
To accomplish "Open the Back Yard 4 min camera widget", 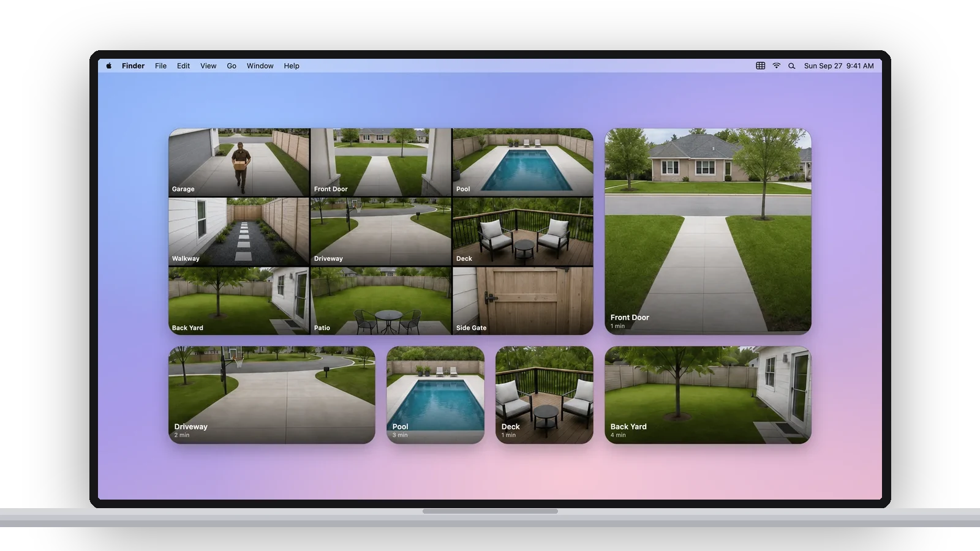I will 708,395.
